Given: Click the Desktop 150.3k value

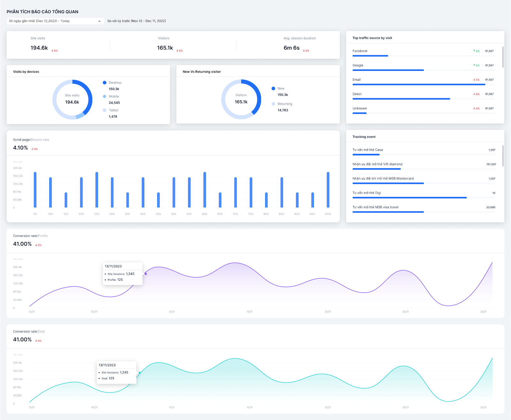Looking at the screenshot, I should click(x=114, y=89).
